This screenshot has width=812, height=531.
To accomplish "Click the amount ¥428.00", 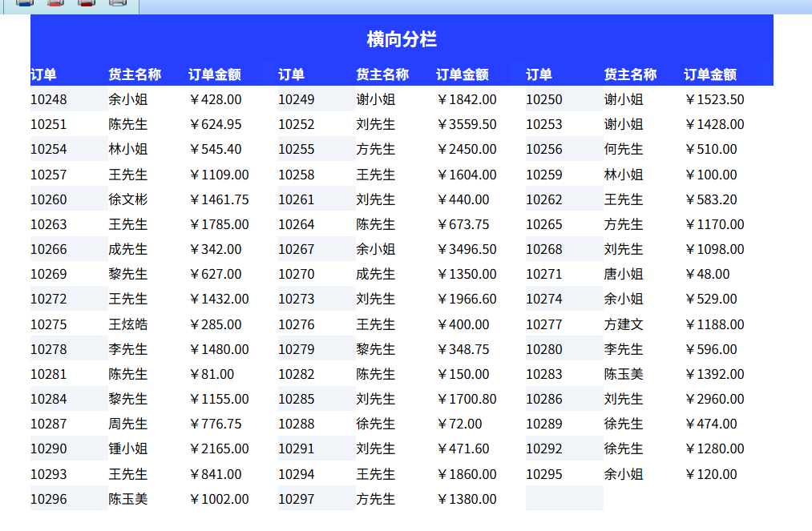I will pos(215,99).
